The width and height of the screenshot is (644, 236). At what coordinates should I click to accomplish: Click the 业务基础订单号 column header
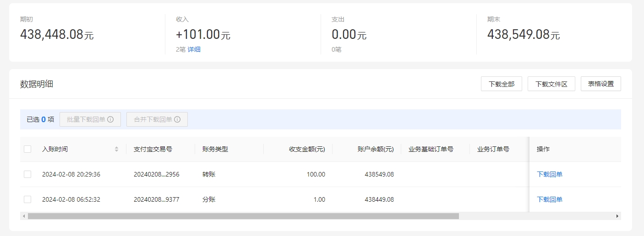[x=431, y=149]
